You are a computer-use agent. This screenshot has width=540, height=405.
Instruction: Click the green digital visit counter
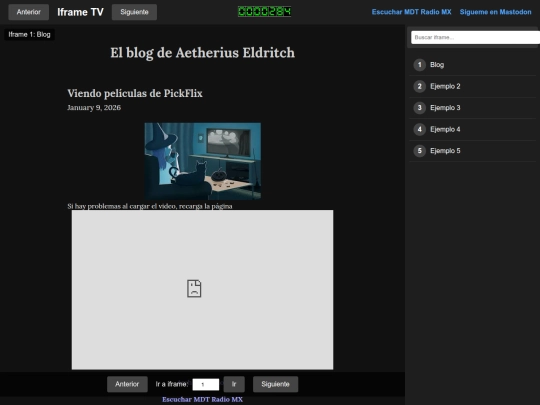pyautogui.click(x=264, y=12)
